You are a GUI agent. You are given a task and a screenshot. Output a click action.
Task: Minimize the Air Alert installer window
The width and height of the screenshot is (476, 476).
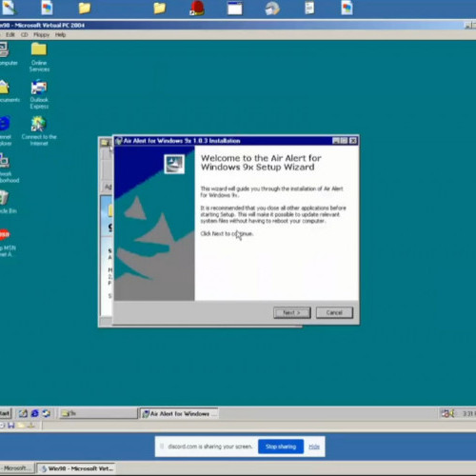tap(336, 141)
